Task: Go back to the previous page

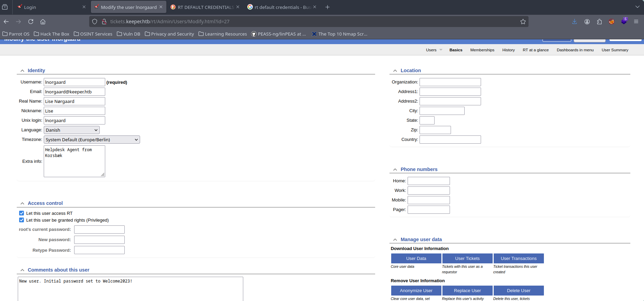Action: (6, 22)
